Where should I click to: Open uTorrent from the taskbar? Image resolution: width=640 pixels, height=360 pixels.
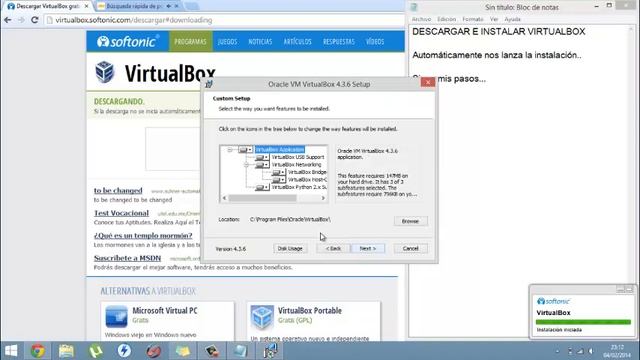point(96,351)
